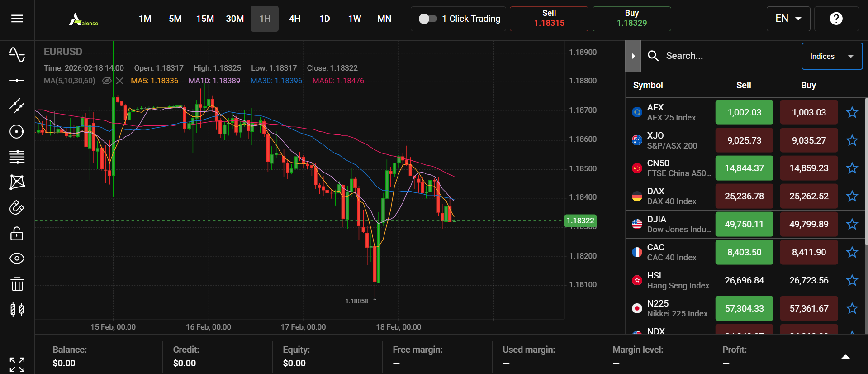
Task: Expand the account panel with up arrow
Action: point(845,357)
